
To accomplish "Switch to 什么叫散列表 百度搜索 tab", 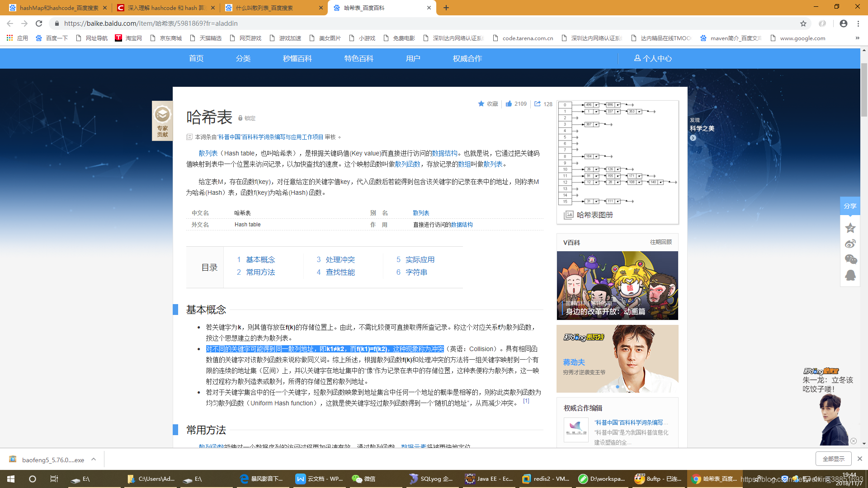I will [271, 8].
